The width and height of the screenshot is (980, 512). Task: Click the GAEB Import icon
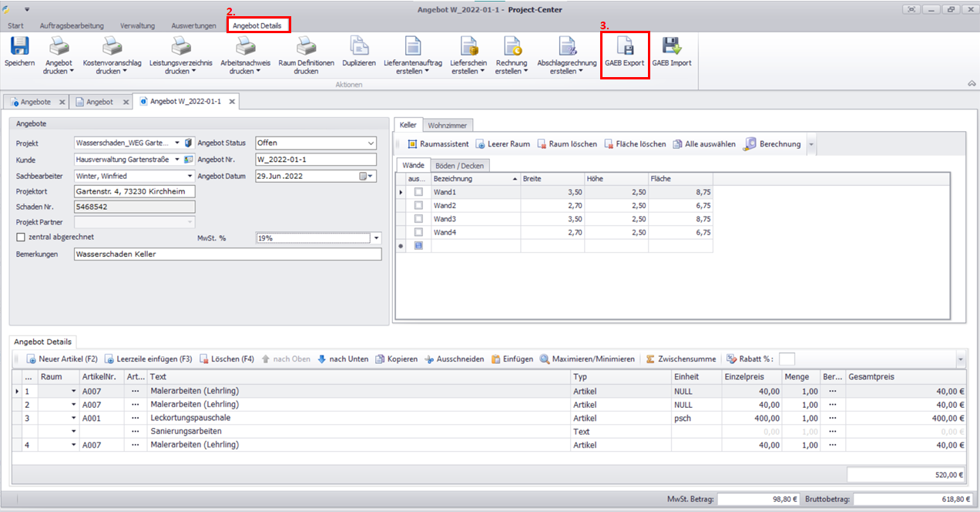click(x=671, y=46)
